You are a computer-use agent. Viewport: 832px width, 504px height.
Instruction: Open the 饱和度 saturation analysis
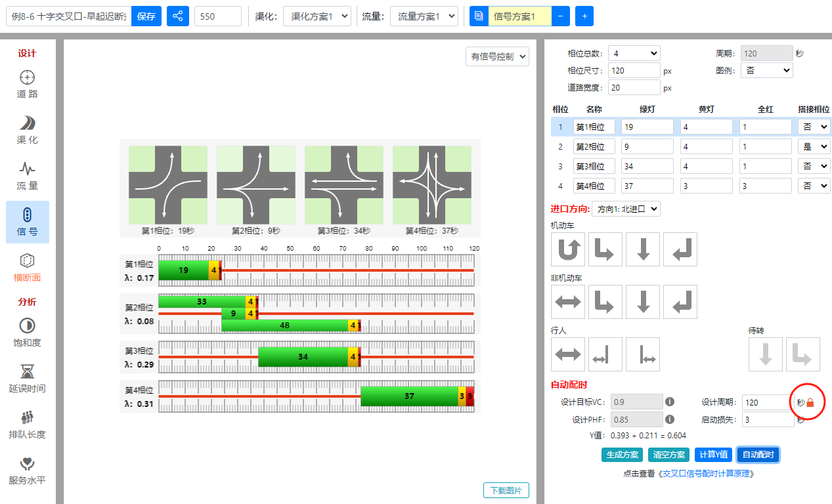tap(28, 333)
